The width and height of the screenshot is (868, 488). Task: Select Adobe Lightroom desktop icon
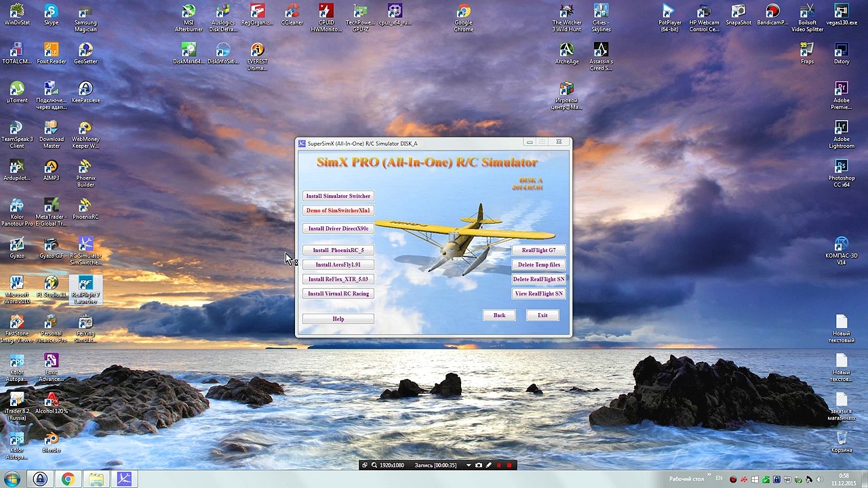coord(842,135)
